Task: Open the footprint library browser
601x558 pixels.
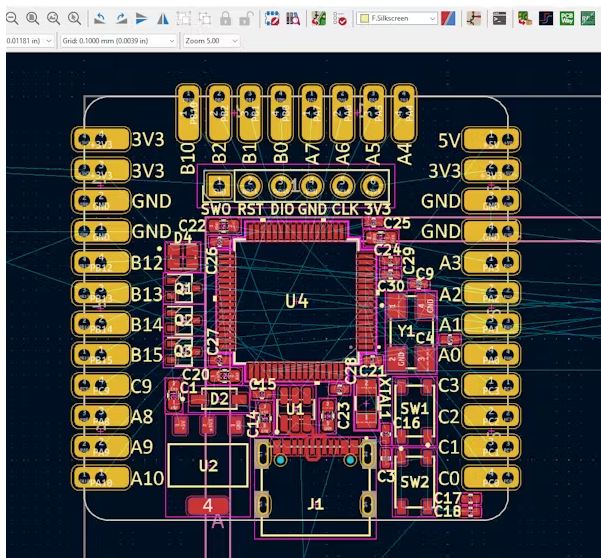Action: 293,18
